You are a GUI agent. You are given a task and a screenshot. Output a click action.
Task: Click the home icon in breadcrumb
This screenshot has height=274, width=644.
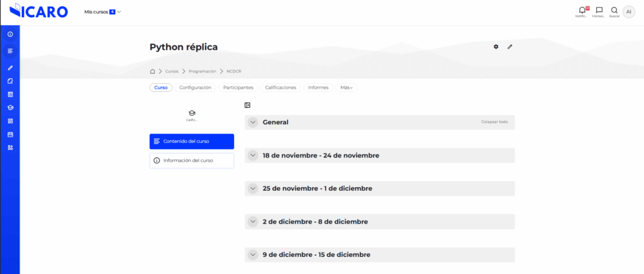[x=152, y=71]
